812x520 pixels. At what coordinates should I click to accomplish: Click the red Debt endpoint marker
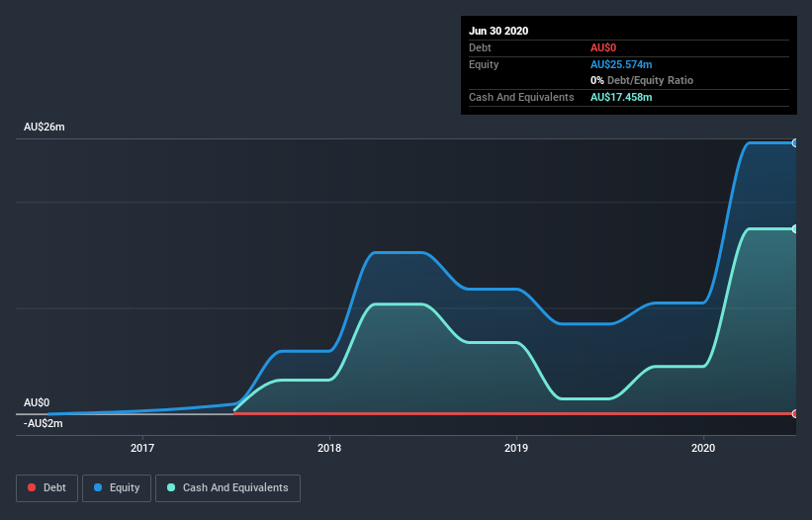coord(795,413)
